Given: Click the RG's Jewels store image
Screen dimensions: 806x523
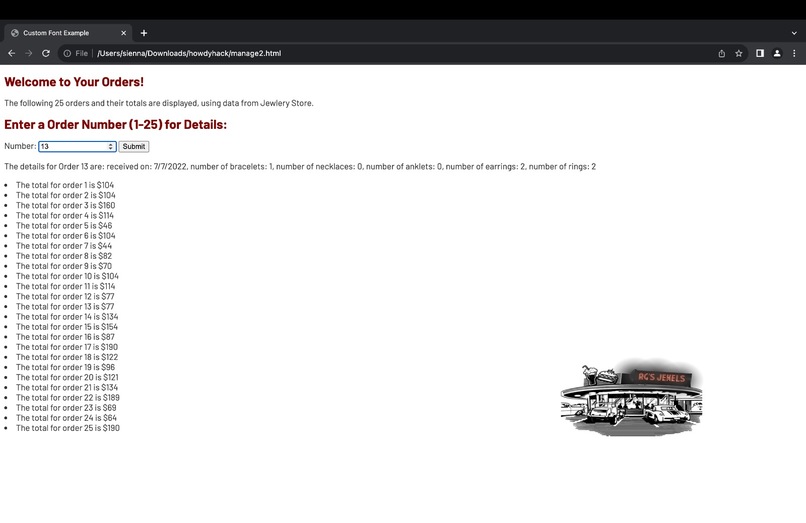Looking at the screenshot, I should [632, 398].
